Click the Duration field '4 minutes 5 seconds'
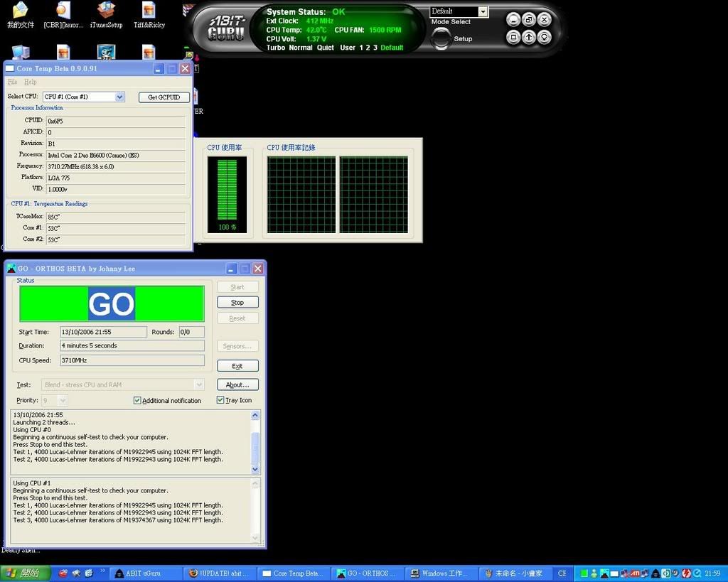 tap(132, 345)
